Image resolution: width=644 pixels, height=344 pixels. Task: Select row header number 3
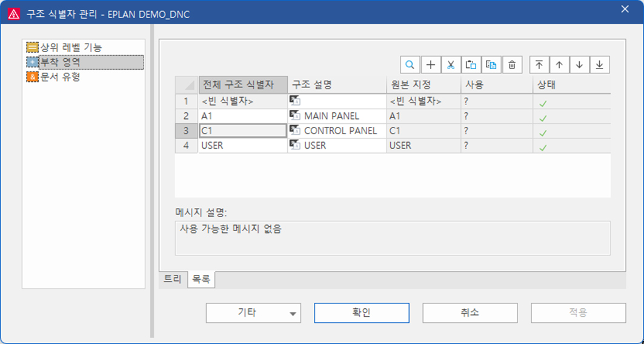coord(187,131)
